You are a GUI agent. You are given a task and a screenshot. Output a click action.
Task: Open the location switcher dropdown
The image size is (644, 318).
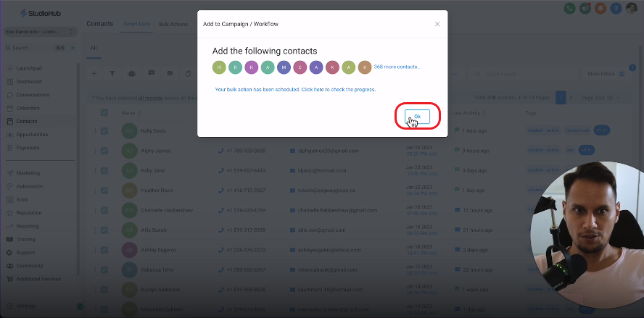coord(40,32)
